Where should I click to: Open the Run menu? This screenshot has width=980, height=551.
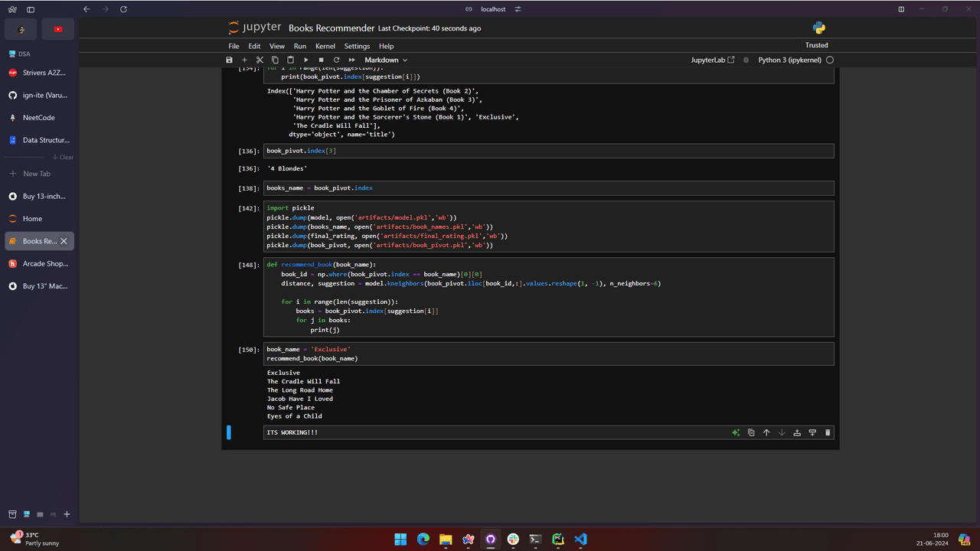300,46
